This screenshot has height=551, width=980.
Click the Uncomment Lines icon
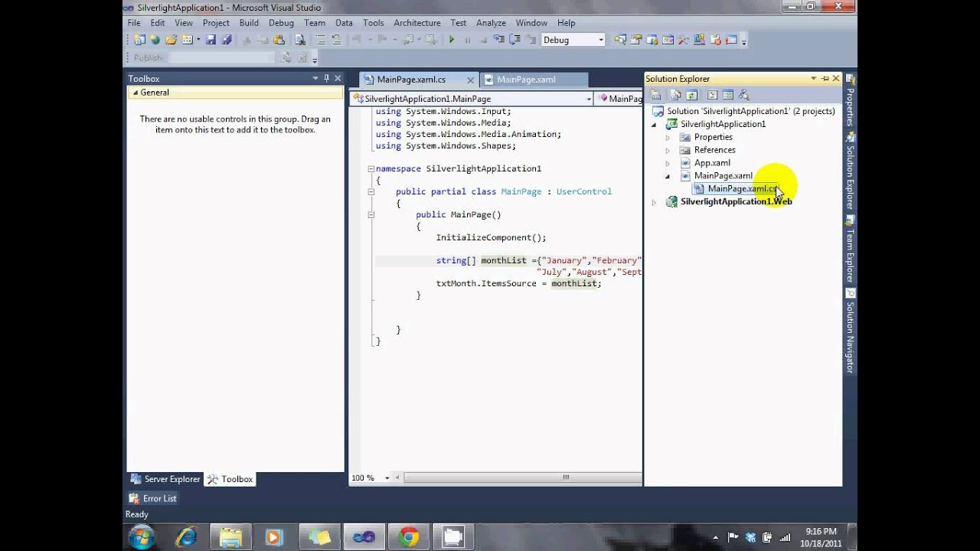pos(336,40)
